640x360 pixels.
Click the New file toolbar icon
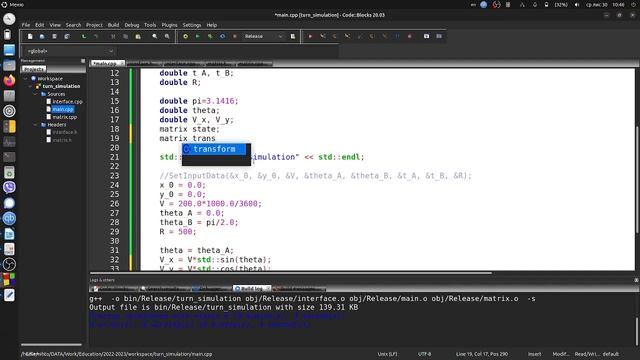pos(30,36)
